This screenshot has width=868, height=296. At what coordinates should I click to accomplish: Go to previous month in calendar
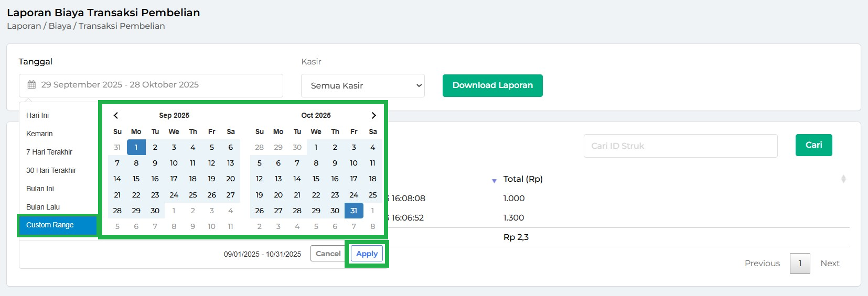click(x=116, y=115)
